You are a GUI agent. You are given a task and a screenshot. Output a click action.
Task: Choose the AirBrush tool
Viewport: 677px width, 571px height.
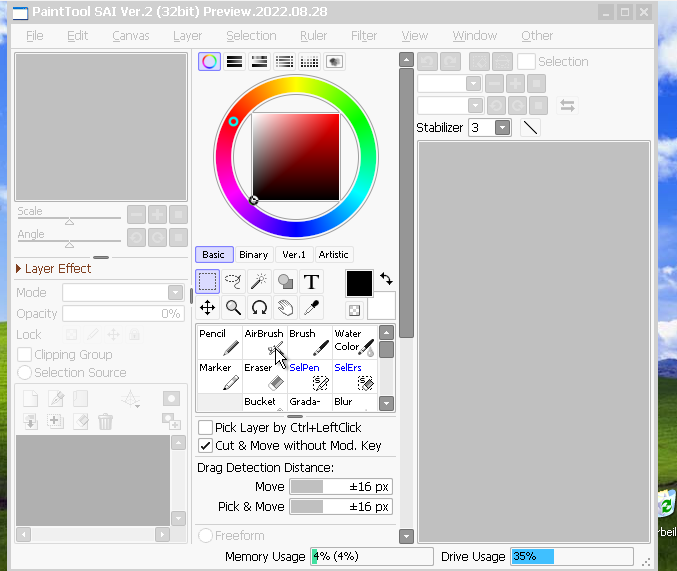coord(264,343)
